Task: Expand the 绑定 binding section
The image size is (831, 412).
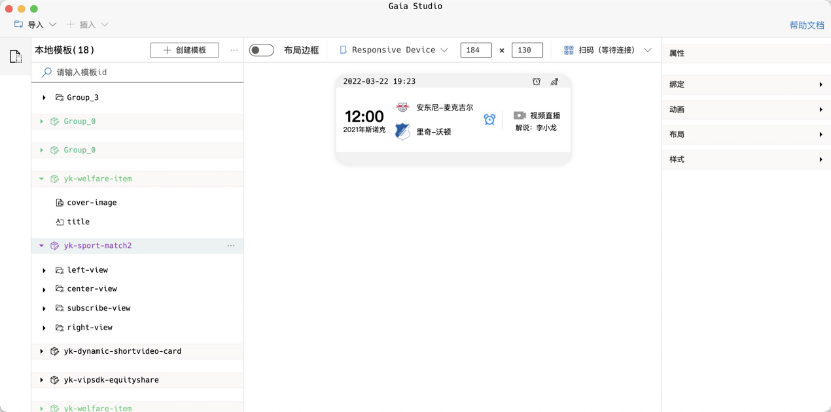Action: click(746, 84)
